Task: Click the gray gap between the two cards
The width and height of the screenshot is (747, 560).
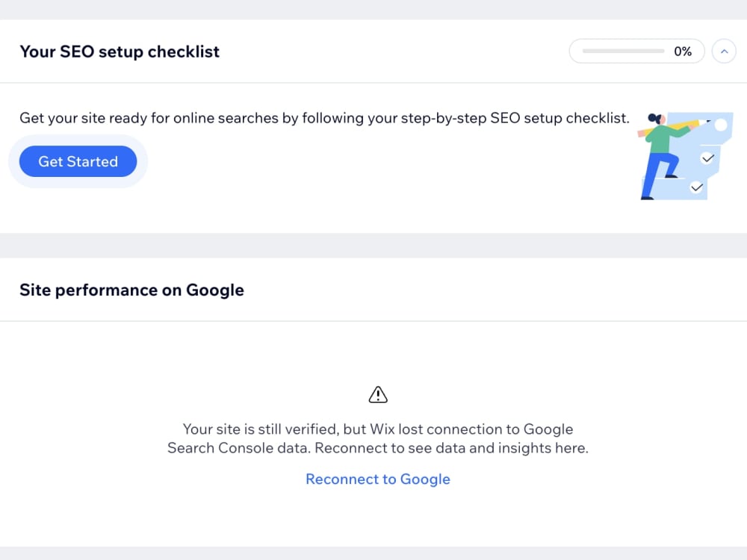Action: 373,246
